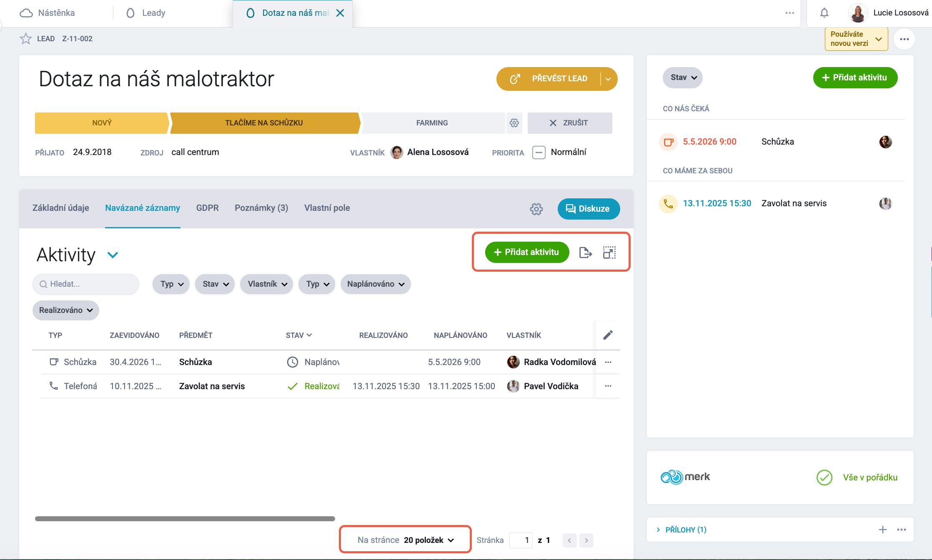Switch to the GDPR tab
932x560 pixels.
coord(207,208)
